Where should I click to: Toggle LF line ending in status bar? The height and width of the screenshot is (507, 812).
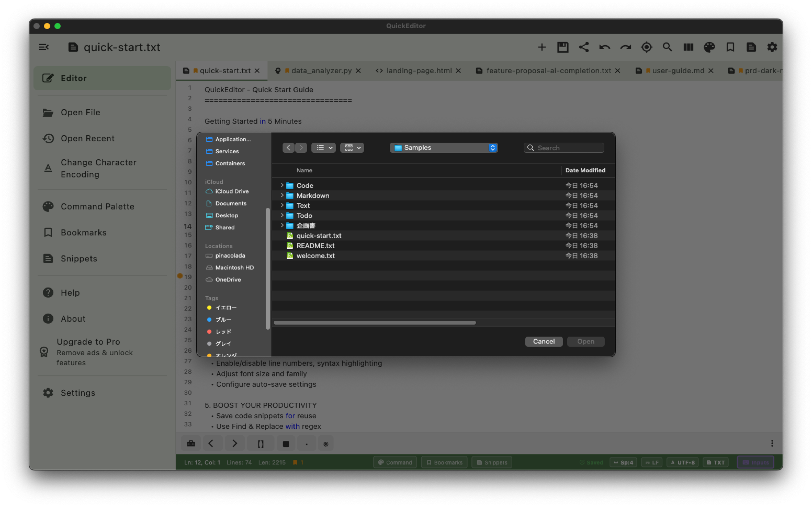[652, 462]
